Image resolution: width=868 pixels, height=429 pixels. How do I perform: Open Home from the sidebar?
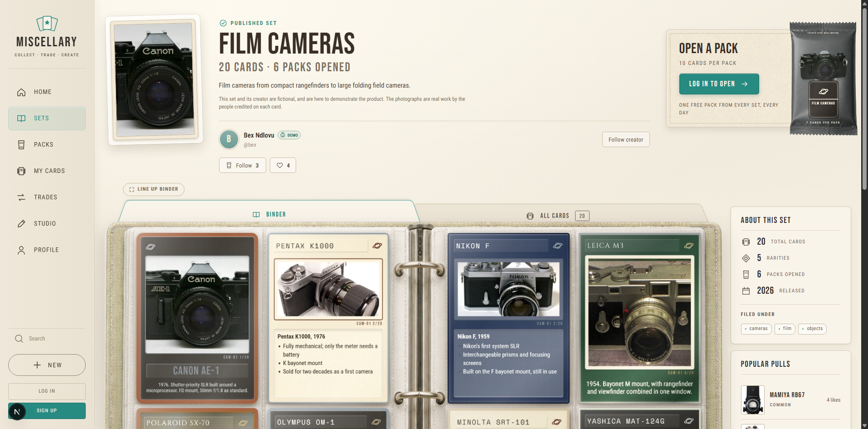[x=47, y=92]
